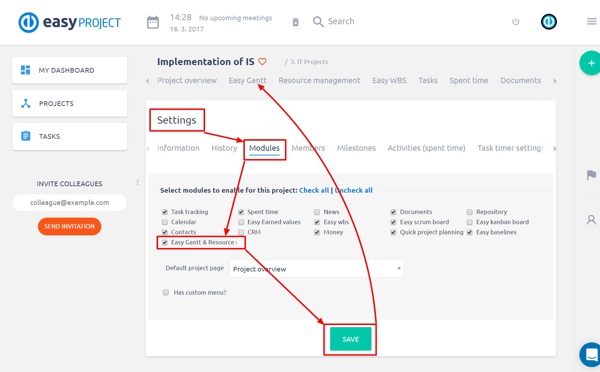Open the Tasks project tab
Viewport: 600px width, 372px height.
tap(428, 80)
